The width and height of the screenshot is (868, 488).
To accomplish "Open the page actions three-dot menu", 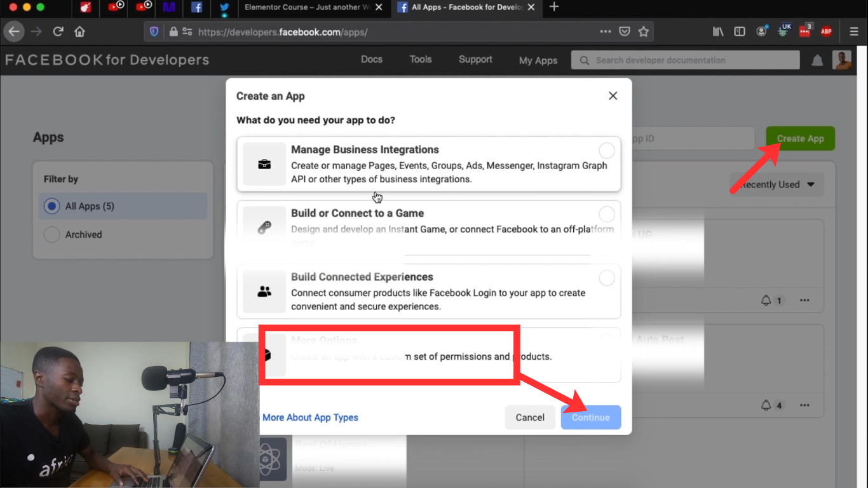I will (x=606, y=31).
